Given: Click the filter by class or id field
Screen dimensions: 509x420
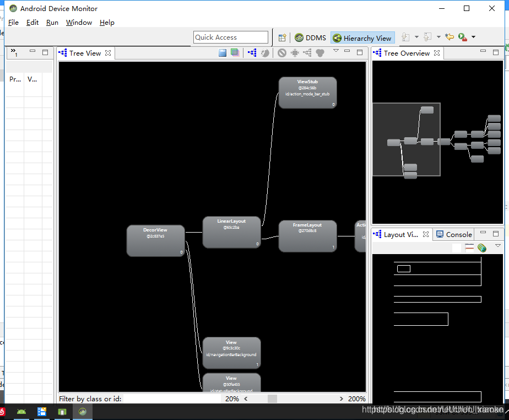Looking at the screenshot, I should coord(172,399).
